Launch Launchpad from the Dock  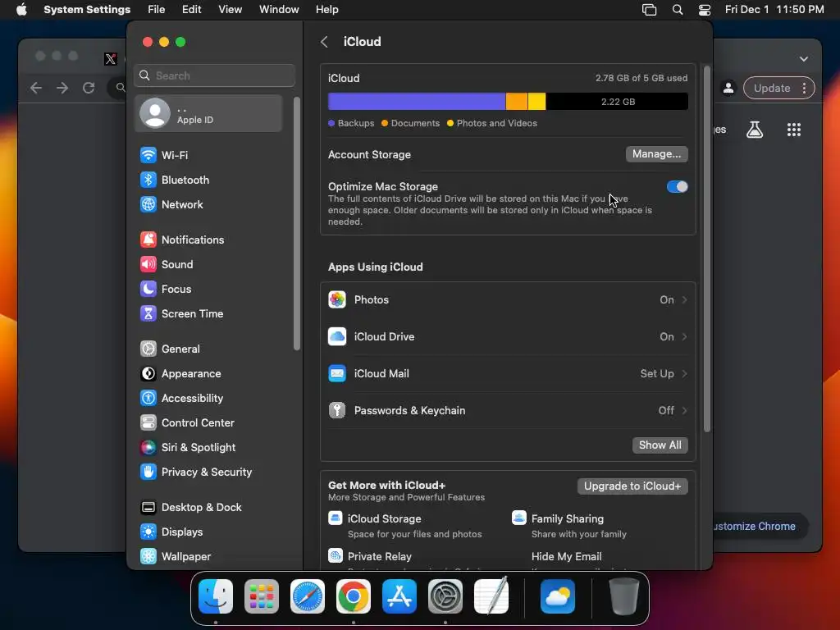coord(262,596)
